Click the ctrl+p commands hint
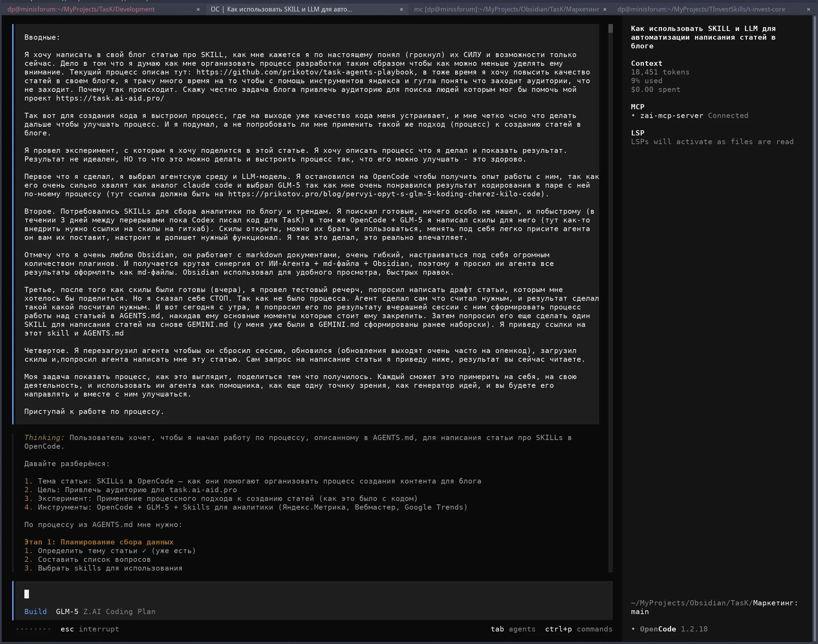This screenshot has width=818, height=644. pos(578,629)
